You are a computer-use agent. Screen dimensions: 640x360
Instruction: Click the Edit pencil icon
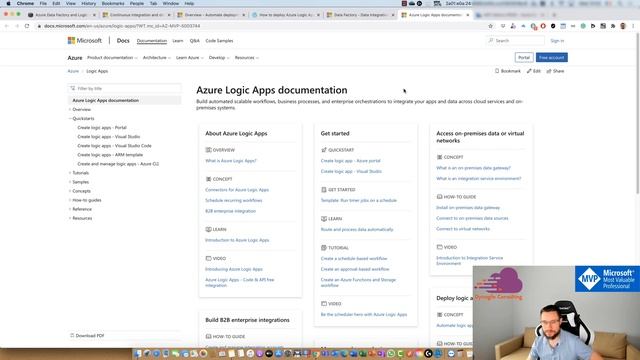[x=529, y=71]
